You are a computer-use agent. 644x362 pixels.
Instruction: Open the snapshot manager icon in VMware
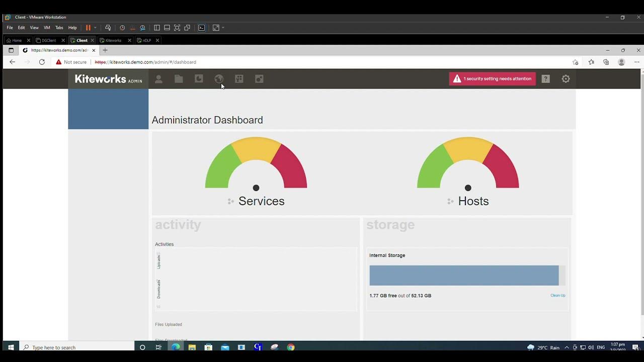pyautogui.click(x=142, y=28)
